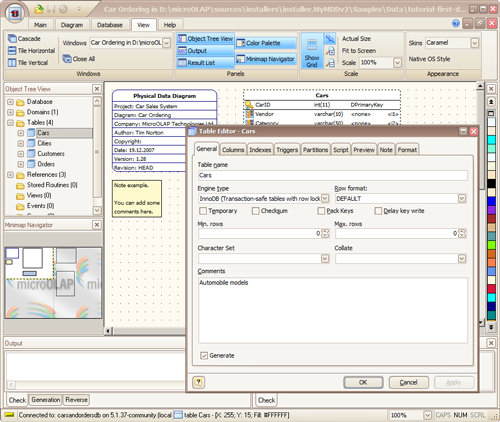
Task: Toggle the Object Tree View panel button
Action: [x=205, y=39]
